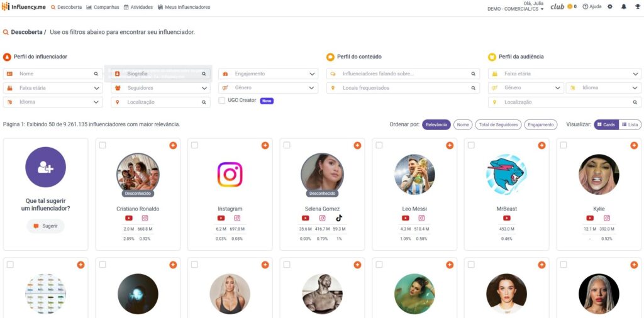Screen dimensions: 644x318
Task: Switch view to Lista
Action: tap(630, 124)
